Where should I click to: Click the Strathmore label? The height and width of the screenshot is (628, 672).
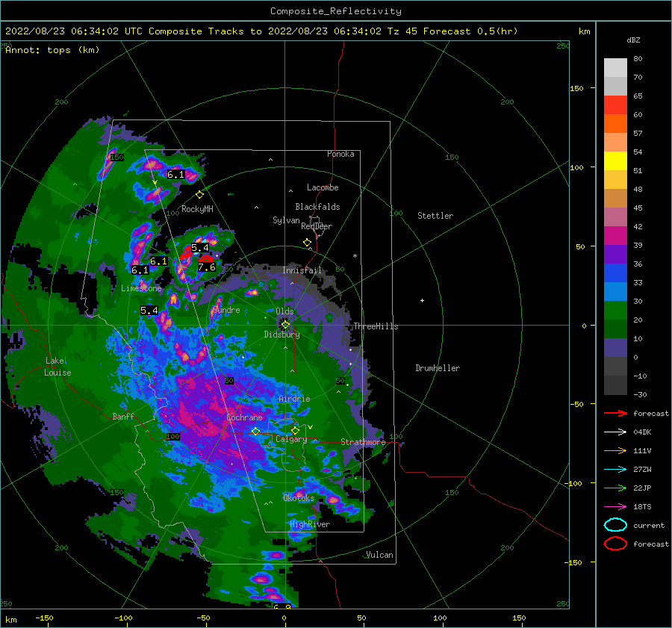pyautogui.click(x=363, y=442)
